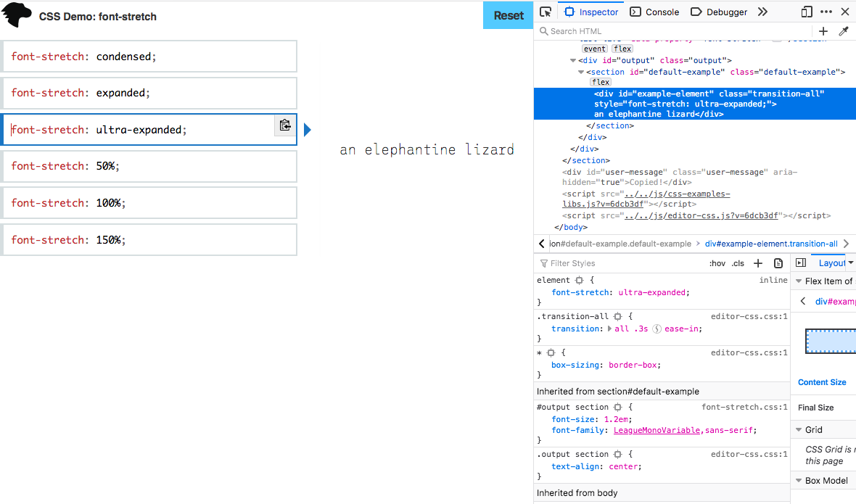This screenshot has height=504, width=856.
Task: Click the Reset button
Action: [x=508, y=15]
